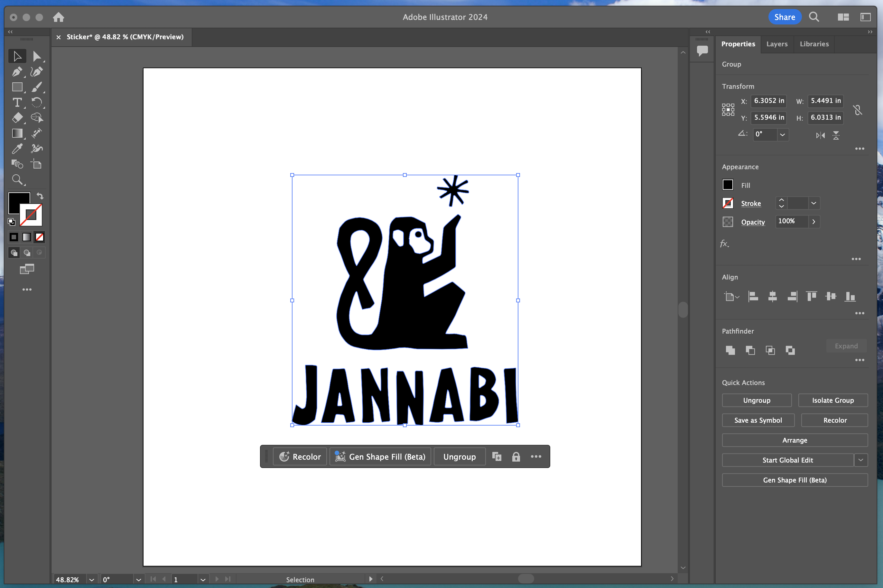Screen dimensions: 883x588
Task: Select the Sticker document tab
Action: 125,37
